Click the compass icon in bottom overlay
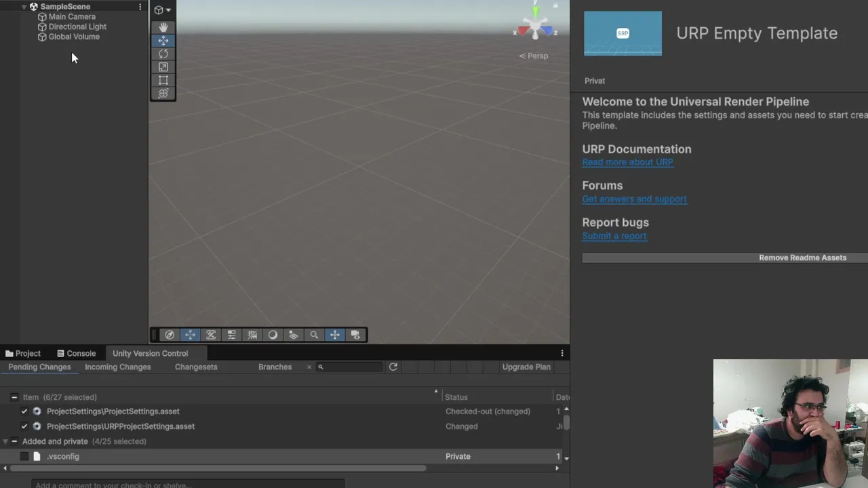This screenshot has height=488, width=868. (170, 335)
